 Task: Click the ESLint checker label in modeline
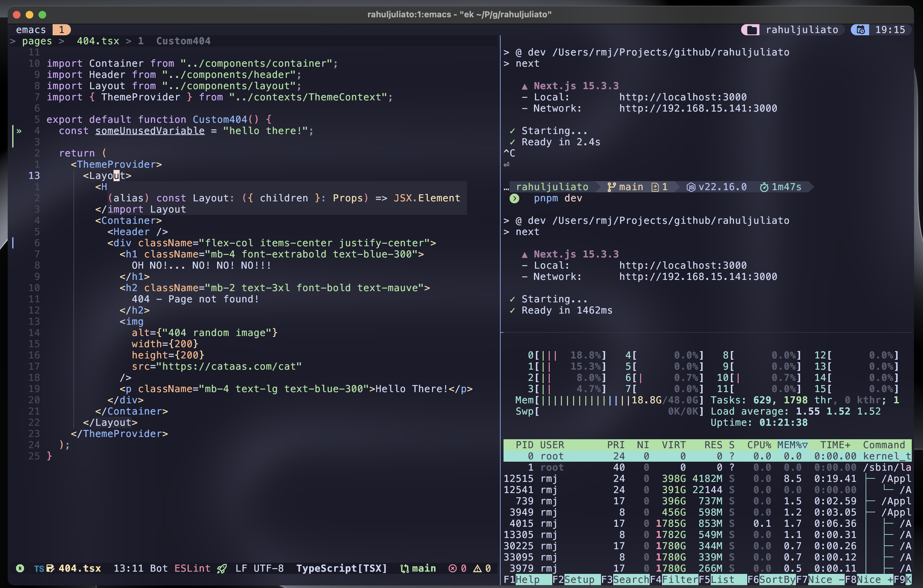point(192,568)
